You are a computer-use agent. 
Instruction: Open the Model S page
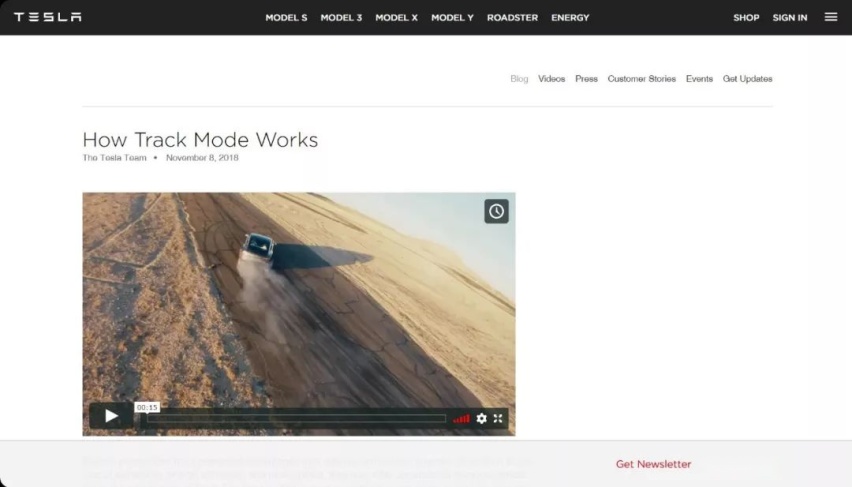(x=286, y=17)
